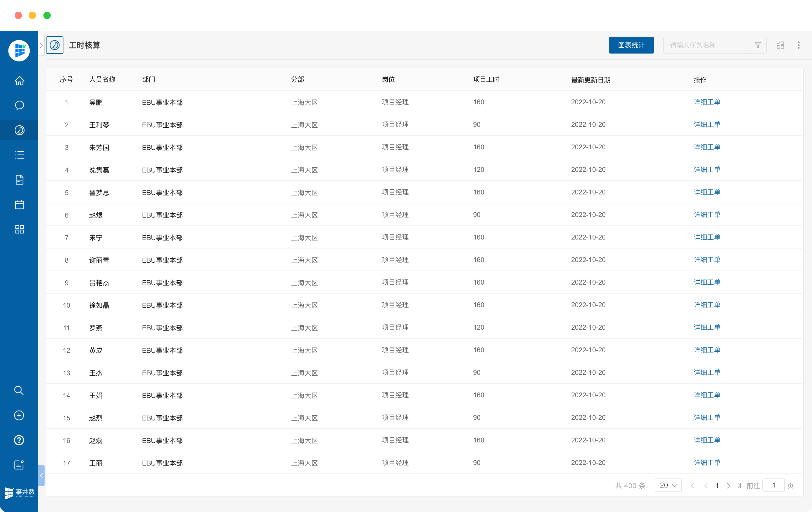
Task: Collapse panel with bottom-left blue chevron
Action: pyautogui.click(x=41, y=476)
